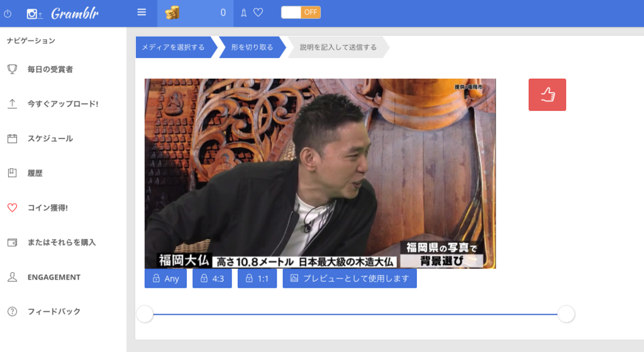
Task: Click the trophy icon for 毎日の受賞者
Action: 13,69
